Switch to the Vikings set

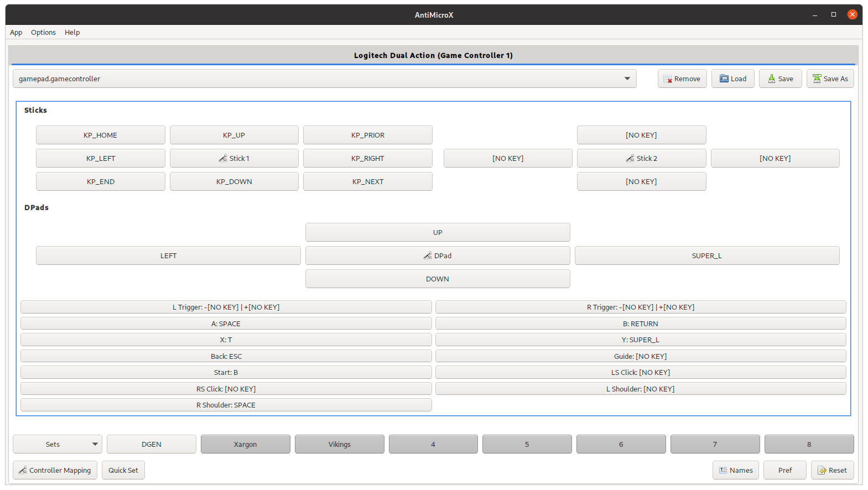pos(340,444)
